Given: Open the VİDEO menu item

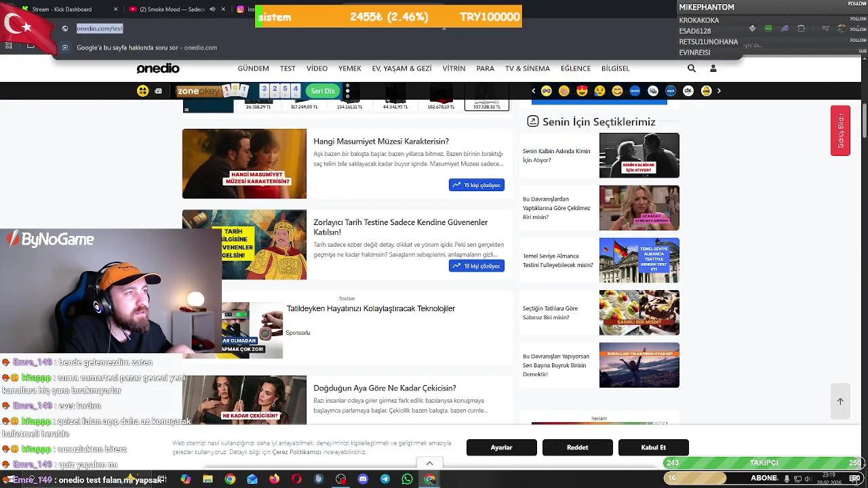Looking at the screenshot, I should point(317,68).
